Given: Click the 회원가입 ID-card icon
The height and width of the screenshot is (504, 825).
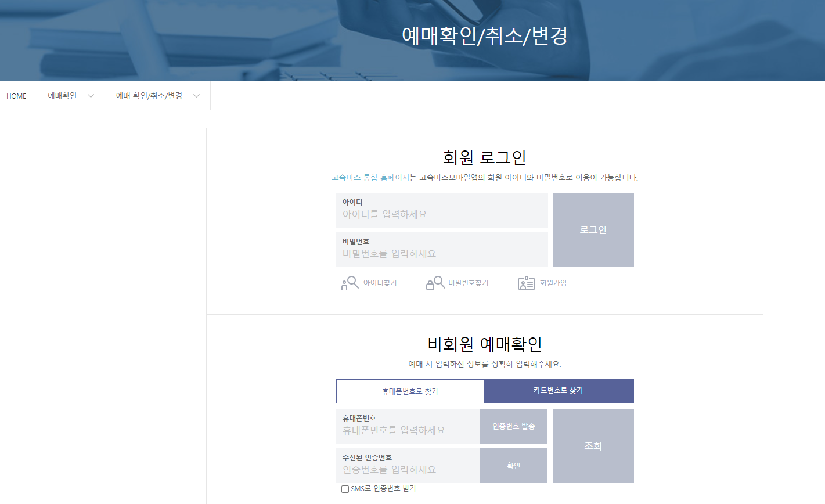Looking at the screenshot, I should point(525,282).
